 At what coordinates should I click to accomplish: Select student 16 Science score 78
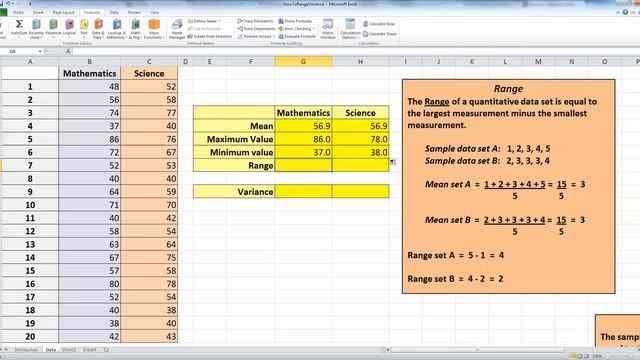point(149,284)
